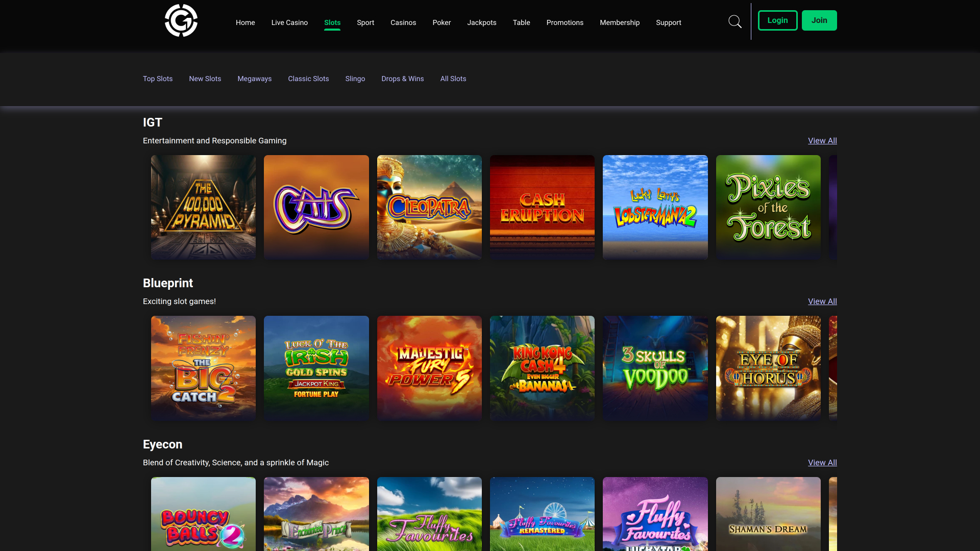Open the Bouncy Balls 2 game

(x=203, y=514)
